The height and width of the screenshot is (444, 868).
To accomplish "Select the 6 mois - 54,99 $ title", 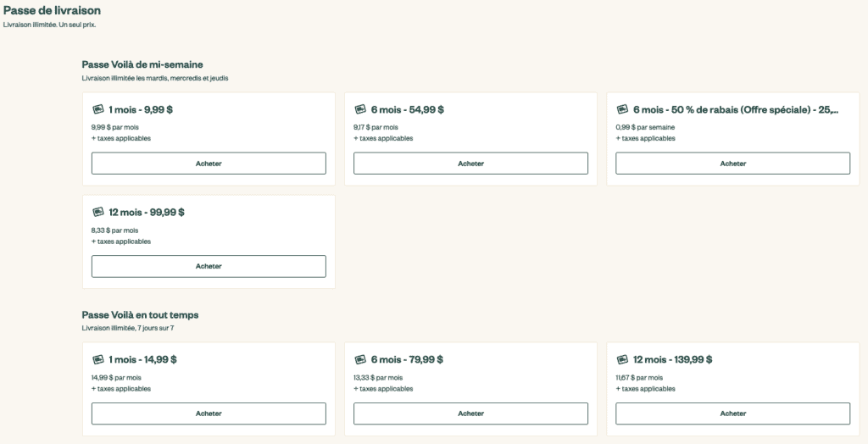I will 407,109.
